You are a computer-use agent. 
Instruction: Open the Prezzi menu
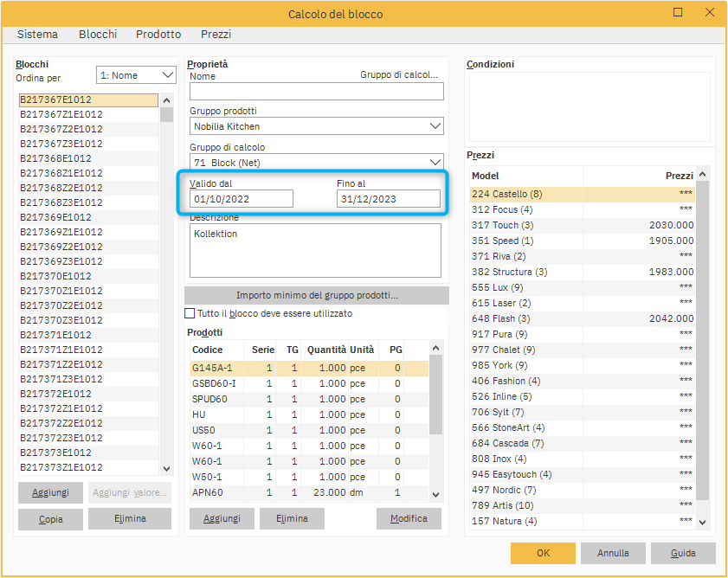(216, 35)
